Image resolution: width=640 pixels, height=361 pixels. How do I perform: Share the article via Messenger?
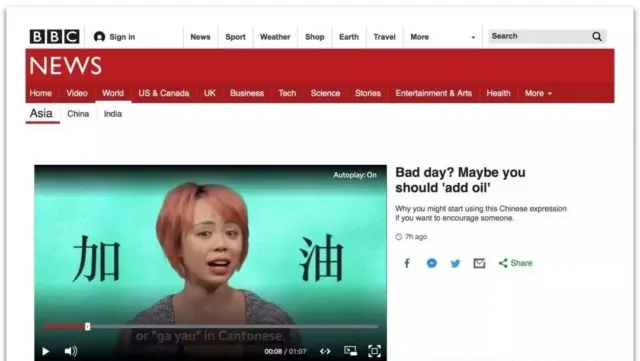click(x=432, y=263)
